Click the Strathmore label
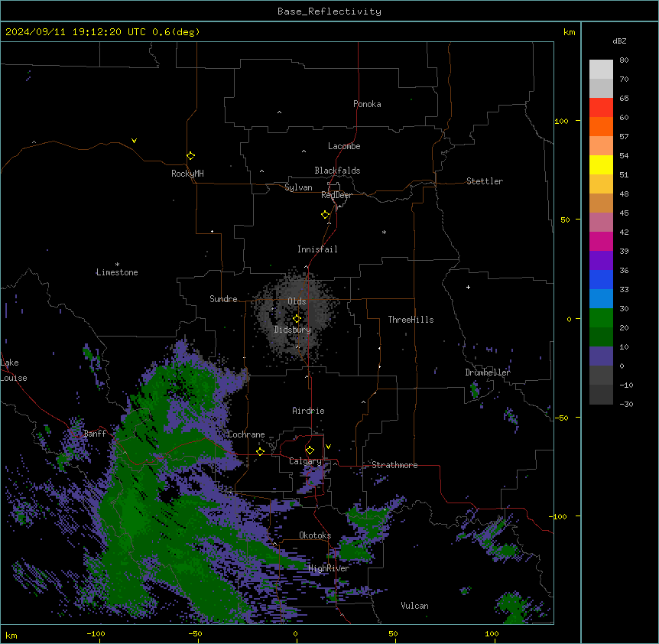 point(394,465)
